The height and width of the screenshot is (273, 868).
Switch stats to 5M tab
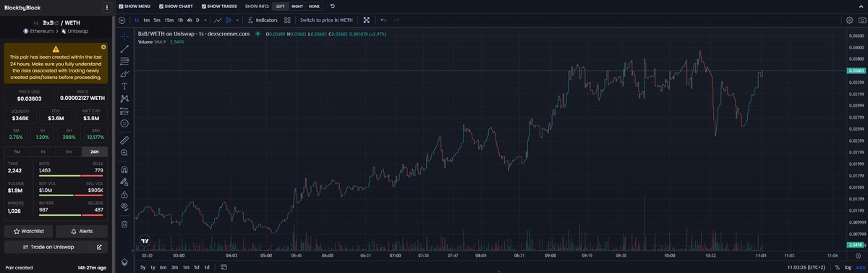coord(17,151)
